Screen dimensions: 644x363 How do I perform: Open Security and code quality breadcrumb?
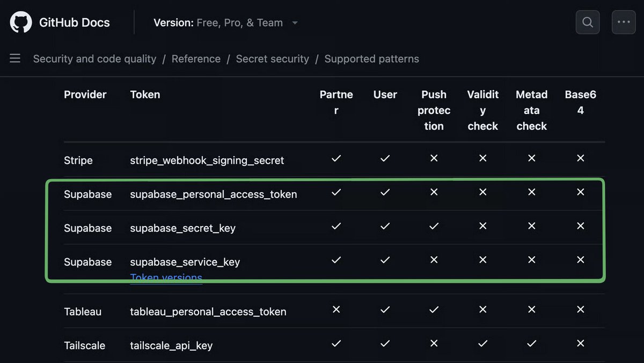click(94, 59)
